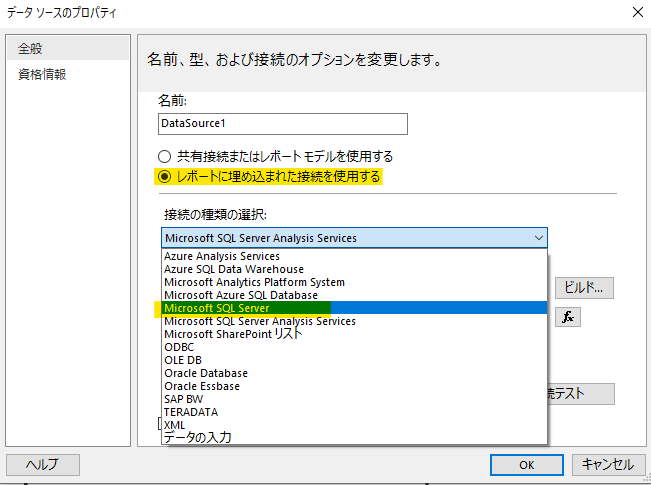
Task: Choose Microsoft Azure SQL Database
Action: point(240,295)
